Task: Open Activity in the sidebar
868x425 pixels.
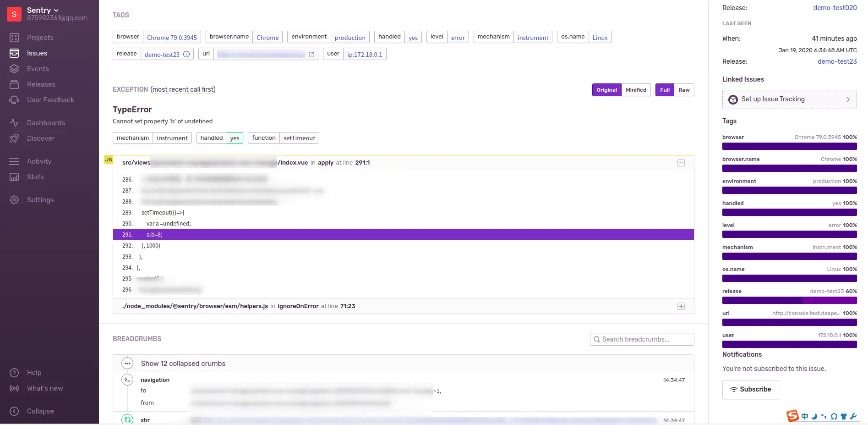Action: 39,161
